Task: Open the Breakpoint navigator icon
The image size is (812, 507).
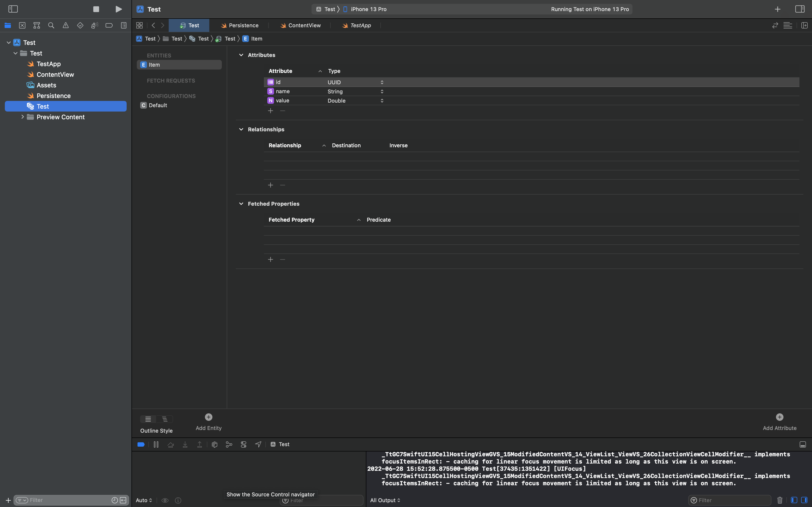Action: point(109,26)
